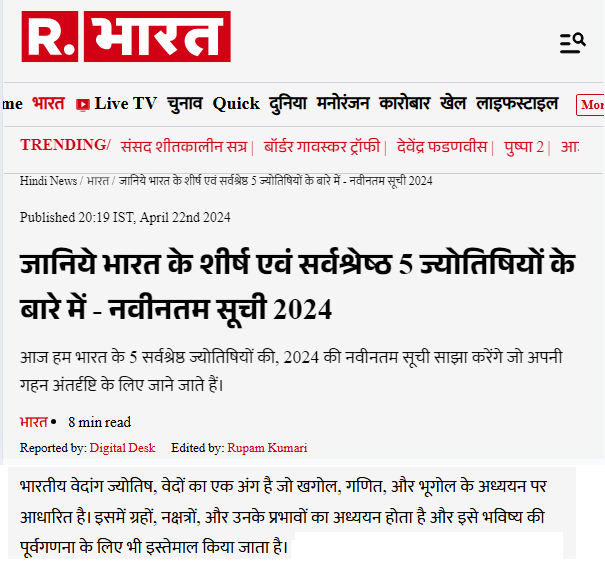This screenshot has width=605, height=581.
Task: Click the red Live TV play icon
Action: [x=83, y=105]
